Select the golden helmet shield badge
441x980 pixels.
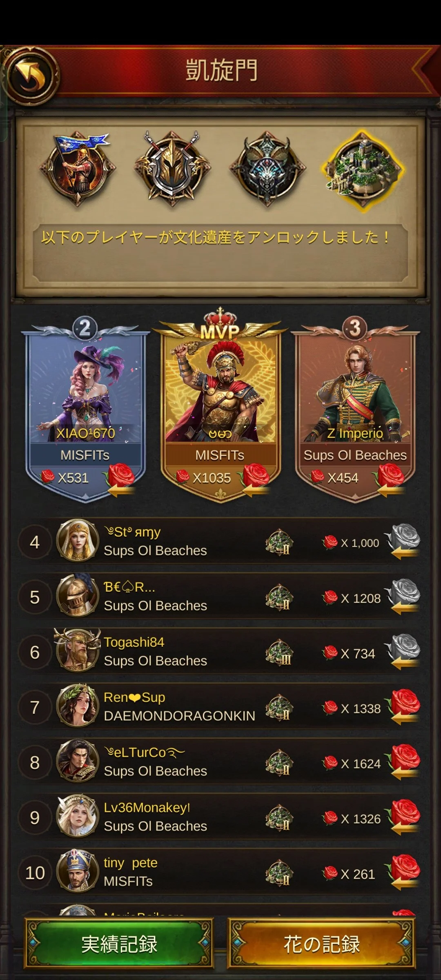point(173,169)
